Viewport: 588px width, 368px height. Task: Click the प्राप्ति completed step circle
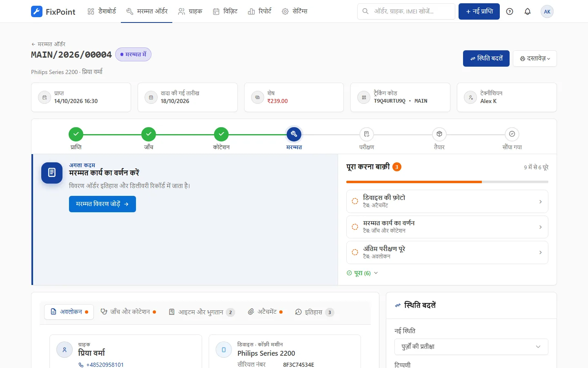(76, 134)
